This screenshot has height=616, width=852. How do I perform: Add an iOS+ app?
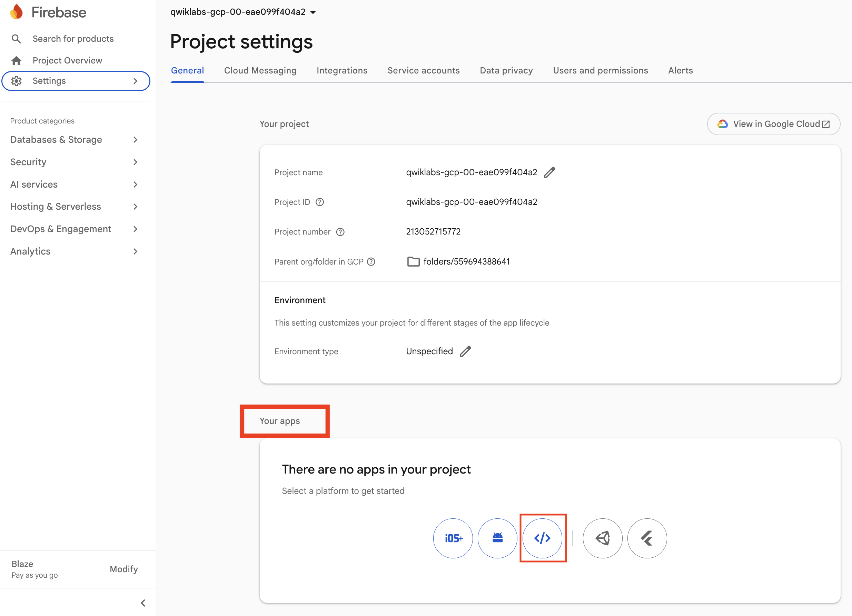(x=453, y=538)
